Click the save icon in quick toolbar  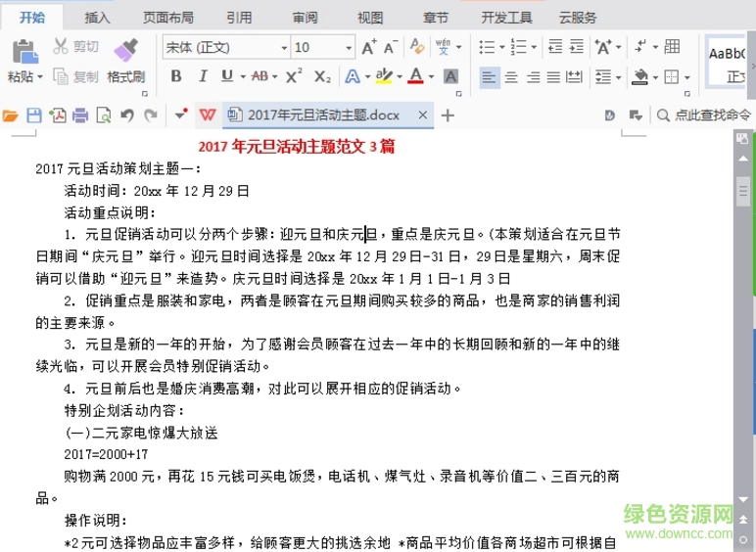[x=34, y=115]
